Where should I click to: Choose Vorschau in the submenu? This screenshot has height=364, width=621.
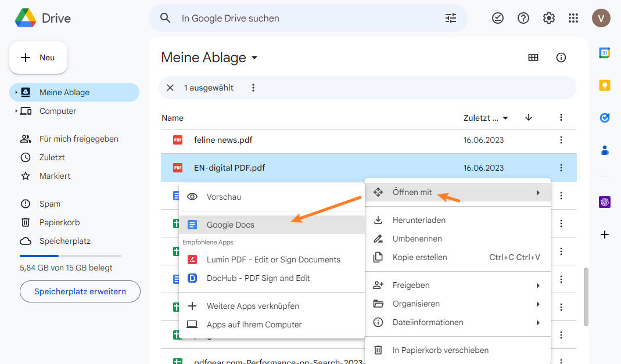pyautogui.click(x=272, y=197)
